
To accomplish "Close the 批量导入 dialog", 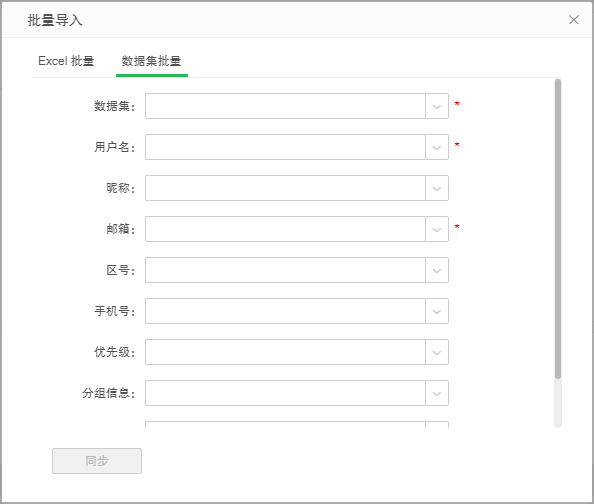I will point(574,20).
